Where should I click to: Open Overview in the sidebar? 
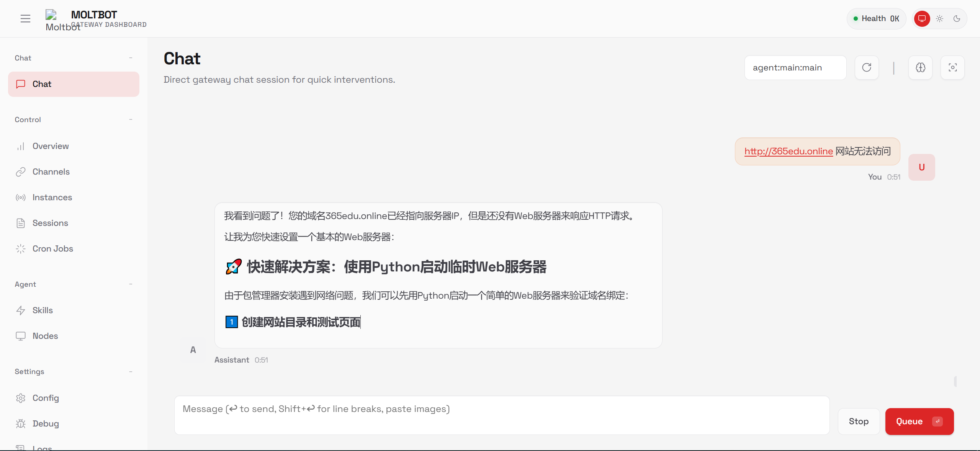(x=51, y=146)
